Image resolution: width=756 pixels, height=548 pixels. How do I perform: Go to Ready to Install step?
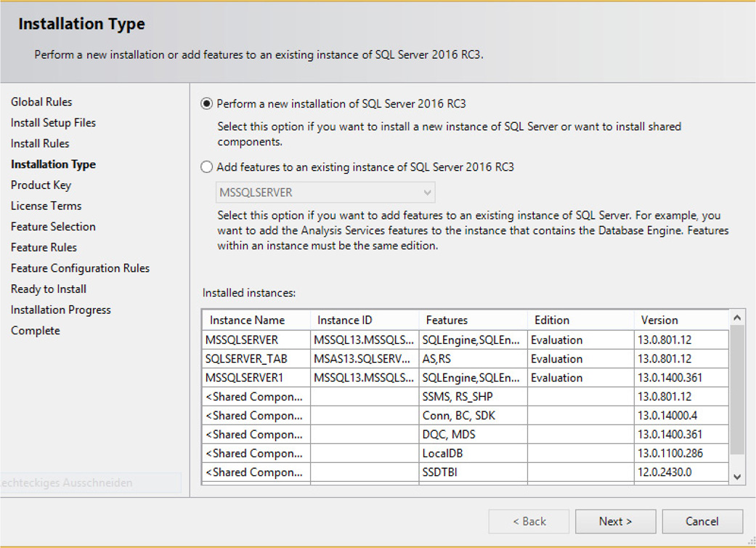tap(49, 289)
